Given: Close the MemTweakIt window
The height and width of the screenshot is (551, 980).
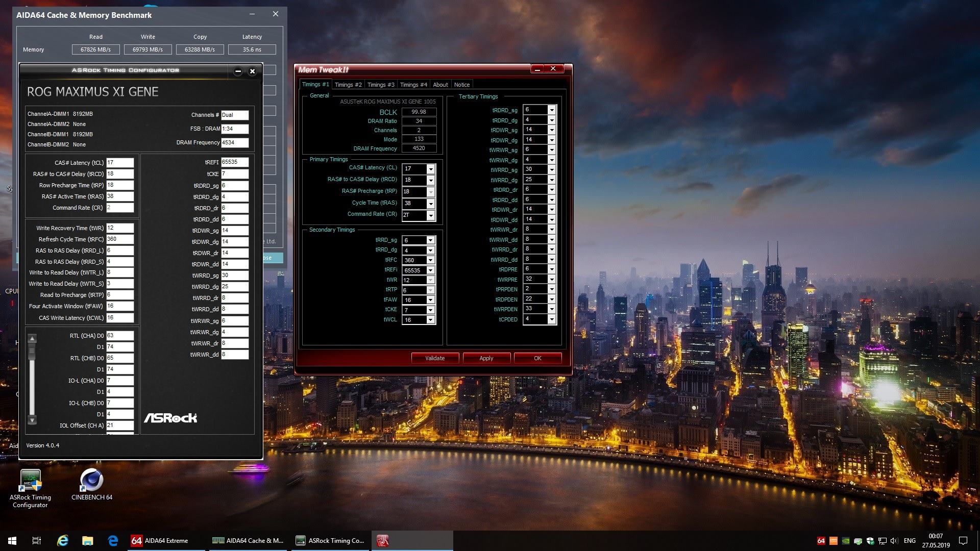Looking at the screenshot, I should coord(553,68).
